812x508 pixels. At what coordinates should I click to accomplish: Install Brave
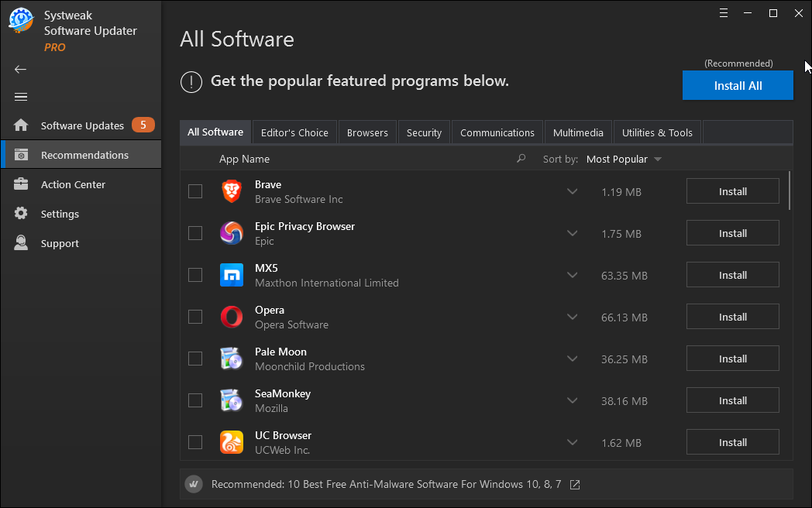(x=733, y=191)
